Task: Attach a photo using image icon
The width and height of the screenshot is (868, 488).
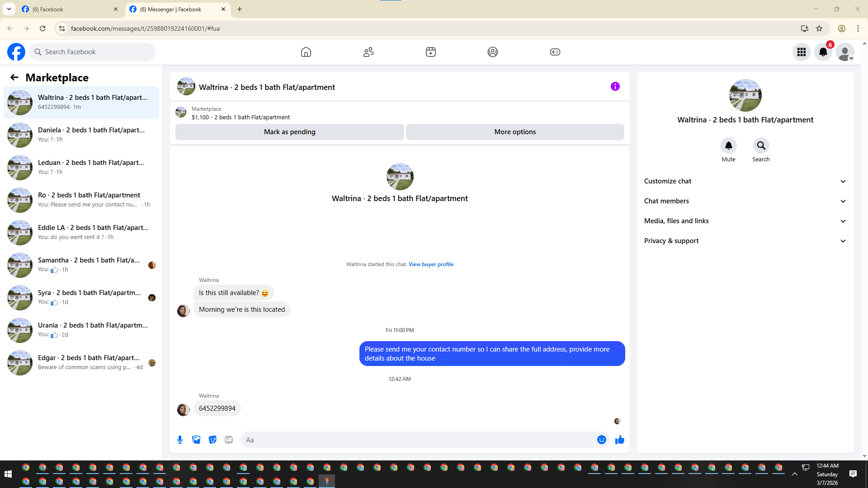Action: [196, 440]
